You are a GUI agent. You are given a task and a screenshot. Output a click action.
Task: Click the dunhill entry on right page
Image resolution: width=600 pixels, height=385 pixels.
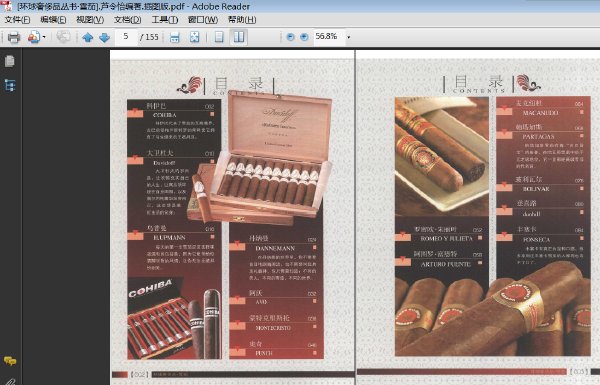[532, 214]
